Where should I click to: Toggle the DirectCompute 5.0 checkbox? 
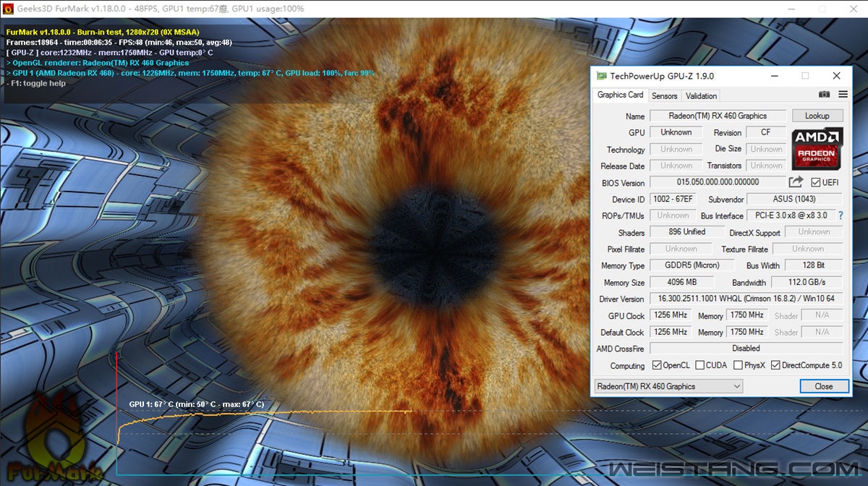coord(775,365)
